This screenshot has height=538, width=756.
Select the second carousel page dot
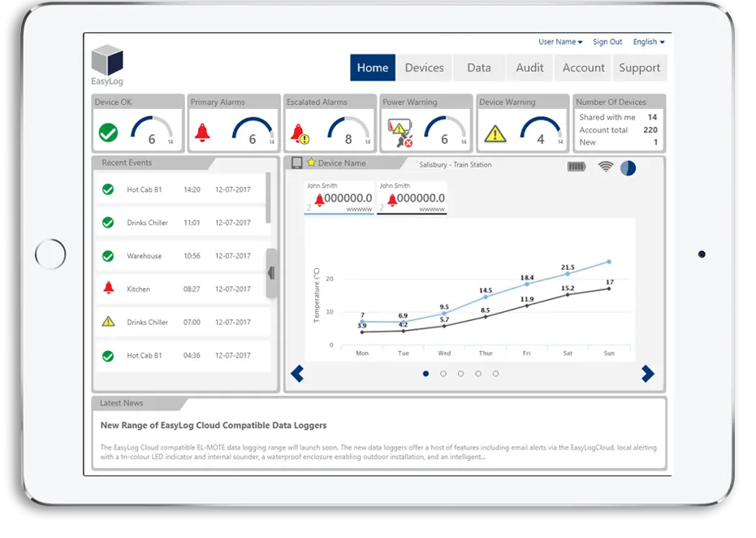(x=443, y=374)
